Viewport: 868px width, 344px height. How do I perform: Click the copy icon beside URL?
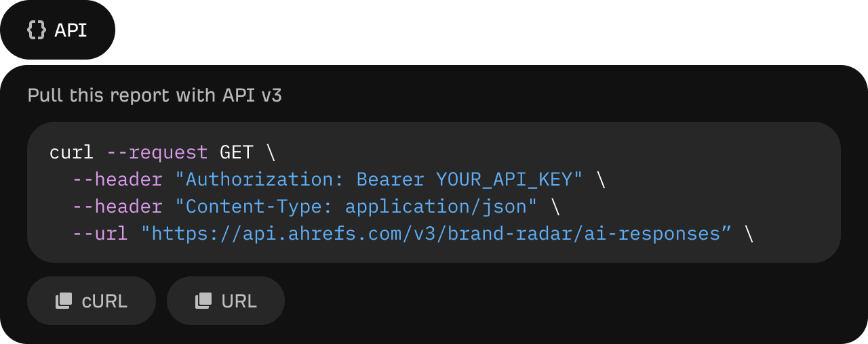coord(203,301)
